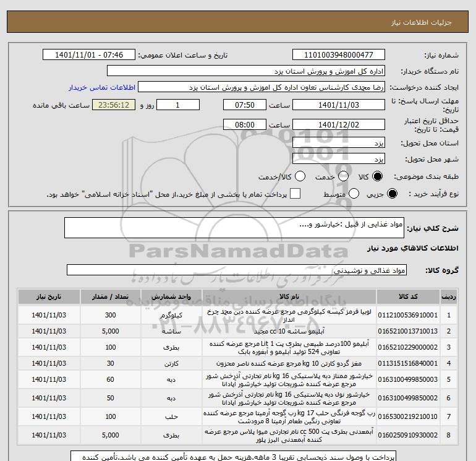The height and width of the screenshot is (461, 476).
Task: Click the ردیف column header
Action: pyautogui.click(x=449, y=297)
